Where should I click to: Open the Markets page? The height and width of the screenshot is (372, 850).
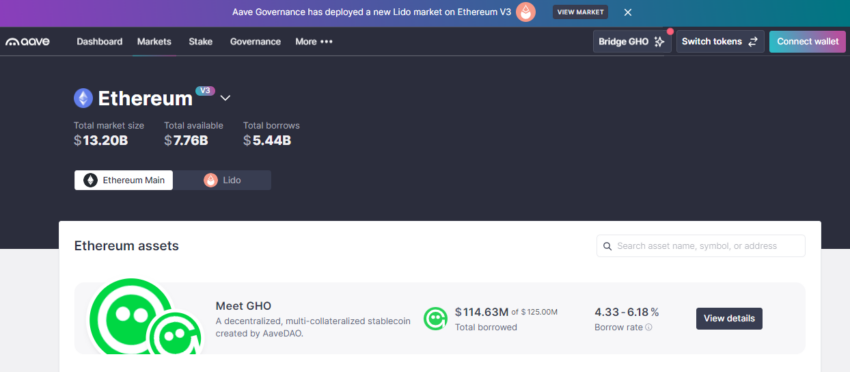tap(154, 42)
